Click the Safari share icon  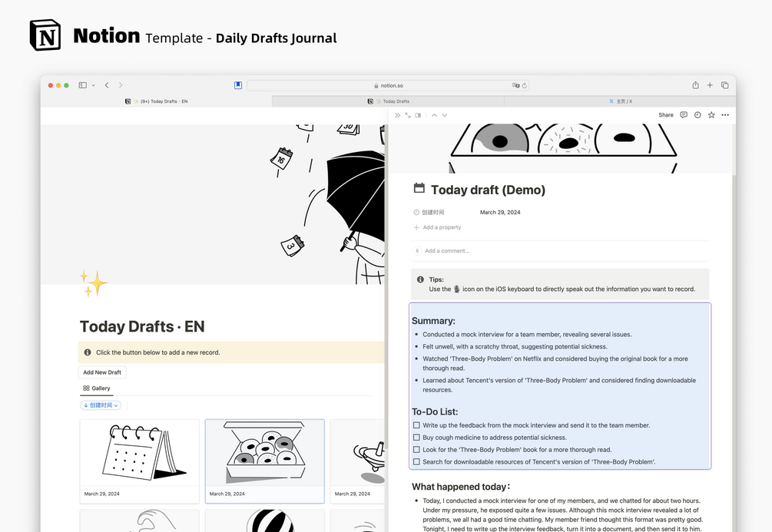(695, 85)
